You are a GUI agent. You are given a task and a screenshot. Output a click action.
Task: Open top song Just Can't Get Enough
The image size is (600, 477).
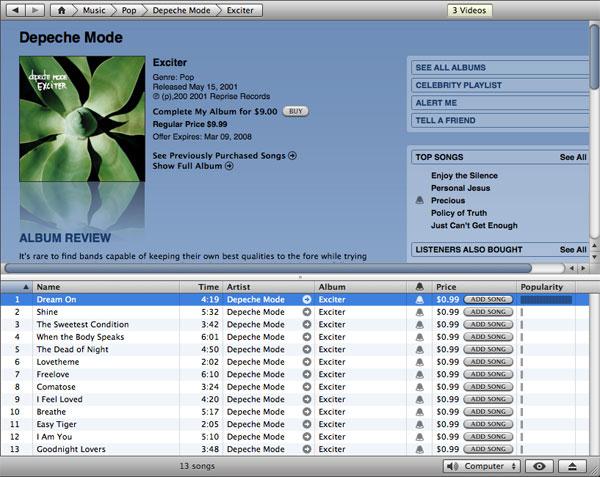[x=474, y=226]
